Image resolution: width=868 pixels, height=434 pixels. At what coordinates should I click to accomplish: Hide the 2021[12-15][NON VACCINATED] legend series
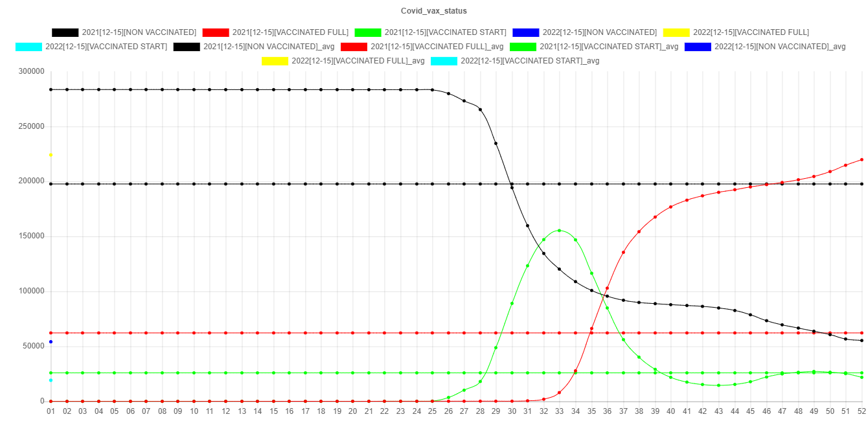point(139,32)
